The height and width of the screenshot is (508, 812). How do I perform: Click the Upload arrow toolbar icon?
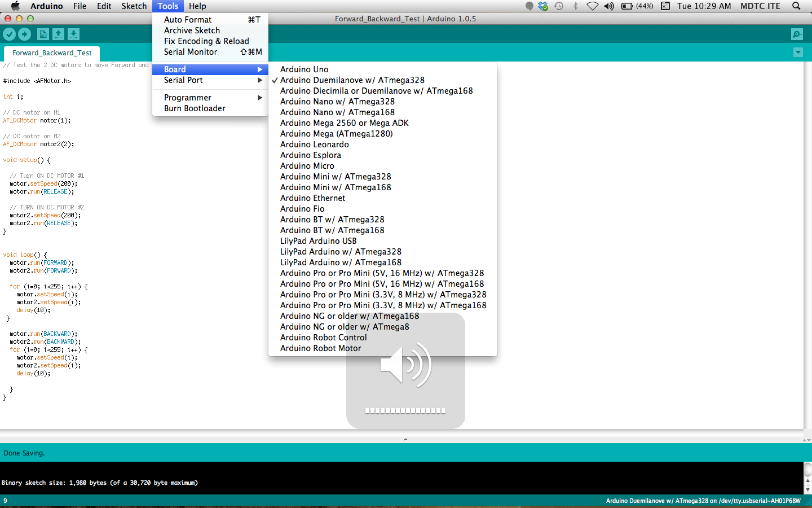click(x=25, y=34)
